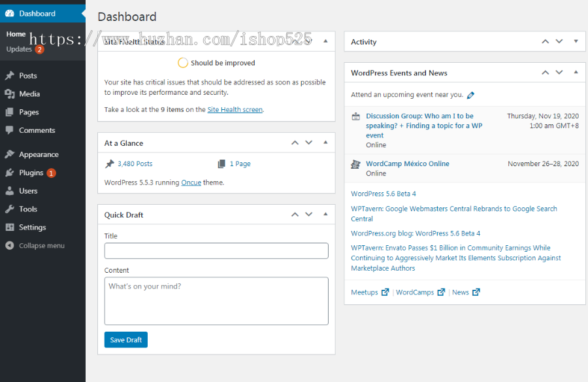The height and width of the screenshot is (382, 588).
Task: Open WordPress.org blog 5.6 Beta 4 link
Action: (416, 234)
